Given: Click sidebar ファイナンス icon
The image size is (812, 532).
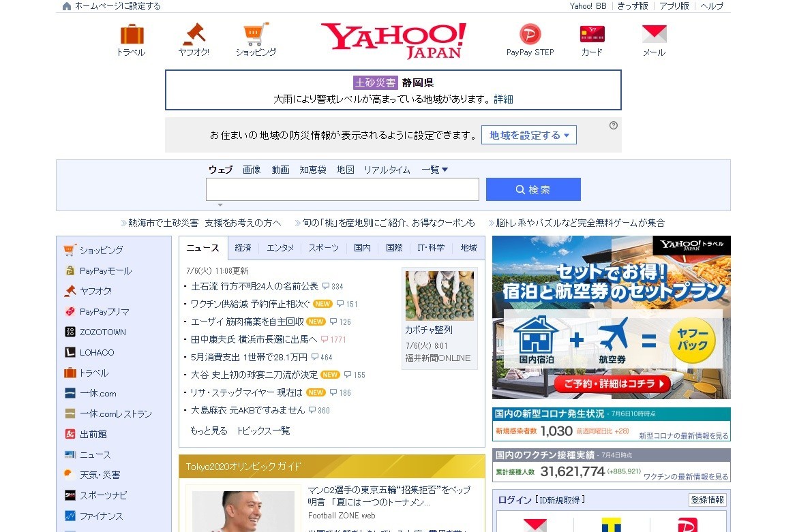Looking at the screenshot, I should point(70,516).
